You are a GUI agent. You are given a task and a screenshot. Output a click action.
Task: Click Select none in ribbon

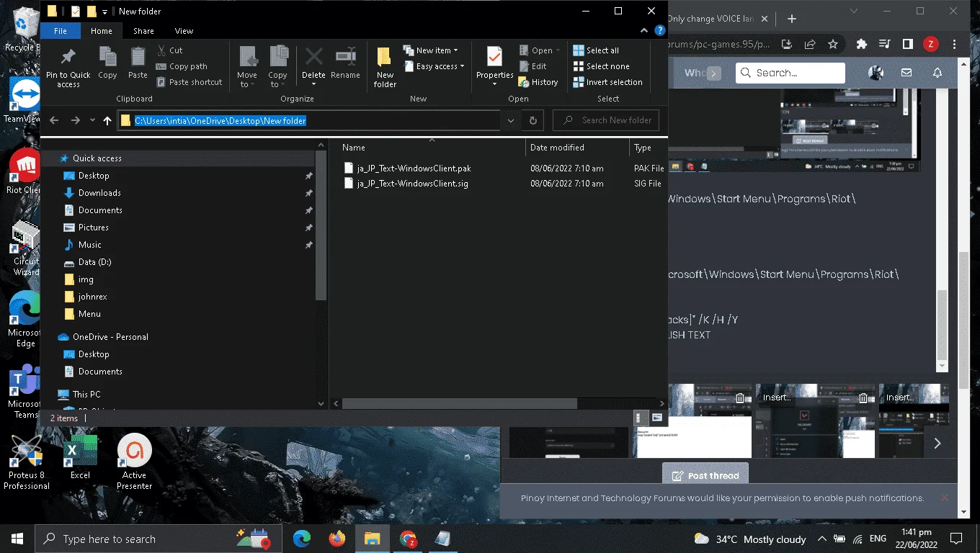click(x=600, y=66)
